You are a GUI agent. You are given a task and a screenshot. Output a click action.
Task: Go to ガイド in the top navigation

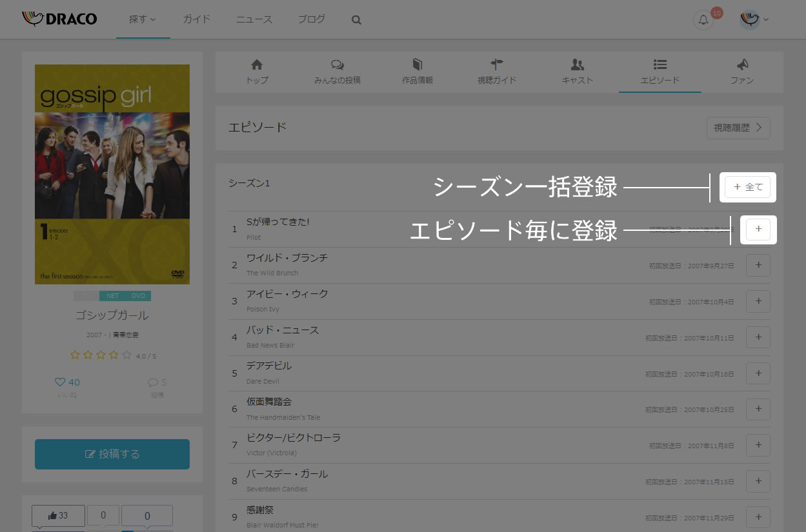pos(197,19)
